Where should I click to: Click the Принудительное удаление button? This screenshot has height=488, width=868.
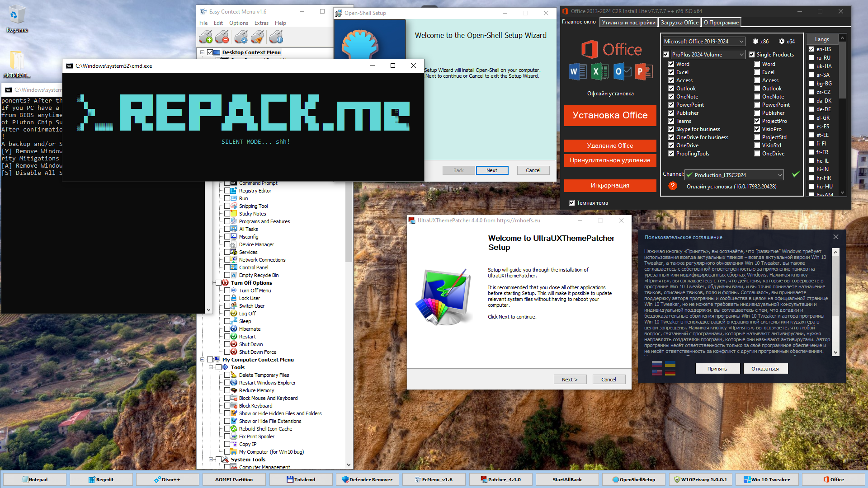[x=610, y=160]
